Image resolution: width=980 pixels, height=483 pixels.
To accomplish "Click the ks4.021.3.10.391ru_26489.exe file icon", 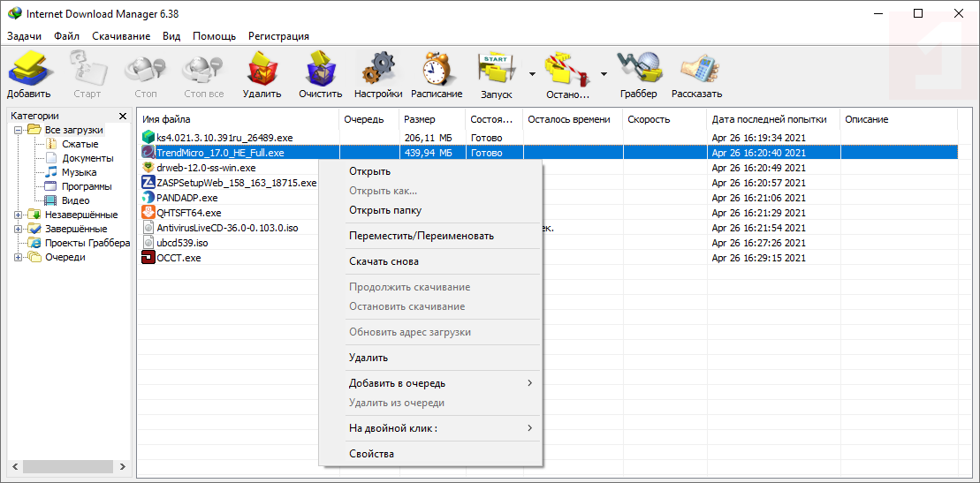I will pos(148,137).
